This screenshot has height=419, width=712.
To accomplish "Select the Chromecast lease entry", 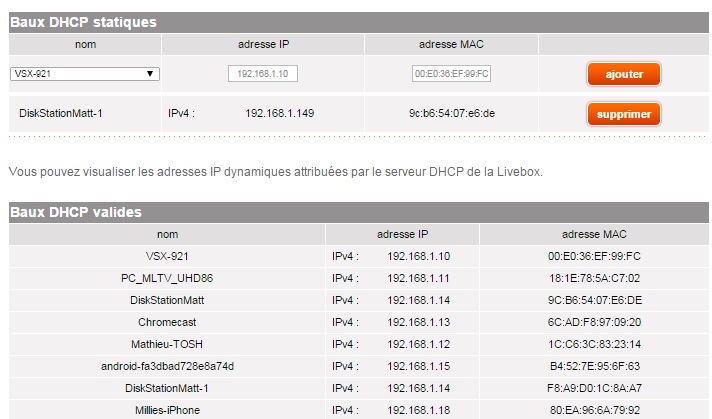I will tap(167, 322).
